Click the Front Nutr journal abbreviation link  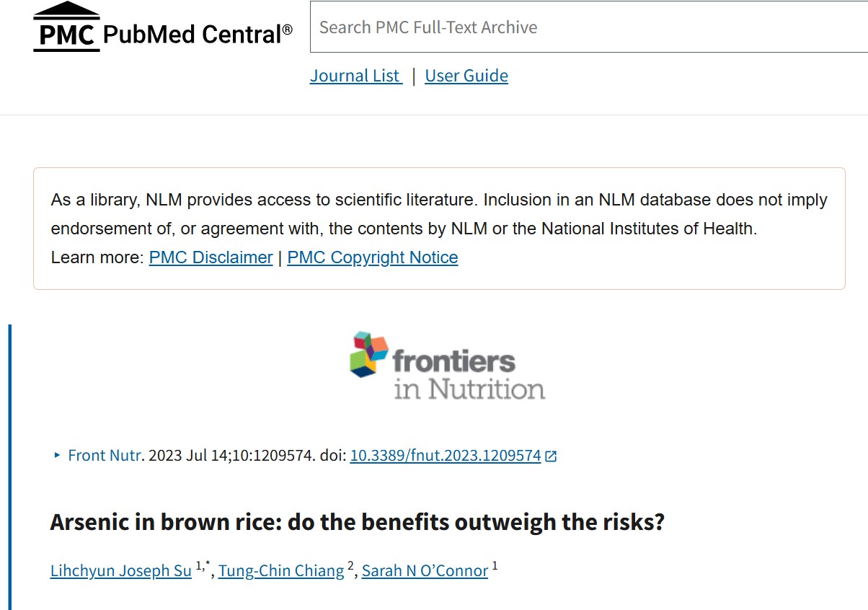pyautogui.click(x=105, y=455)
